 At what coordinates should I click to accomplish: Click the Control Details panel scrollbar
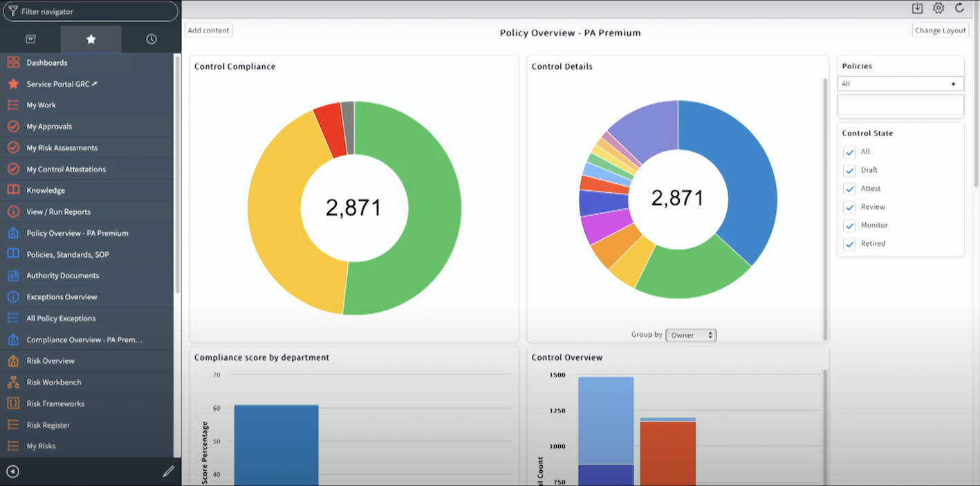coord(824,209)
